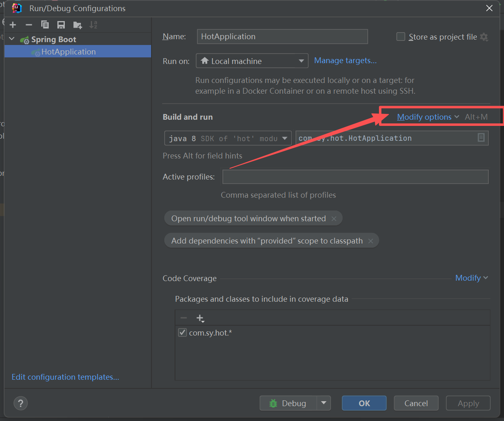Viewport: 504px width, 421px height.
Task: Remove coverage entry with minus icon
Action: [184, 318]
